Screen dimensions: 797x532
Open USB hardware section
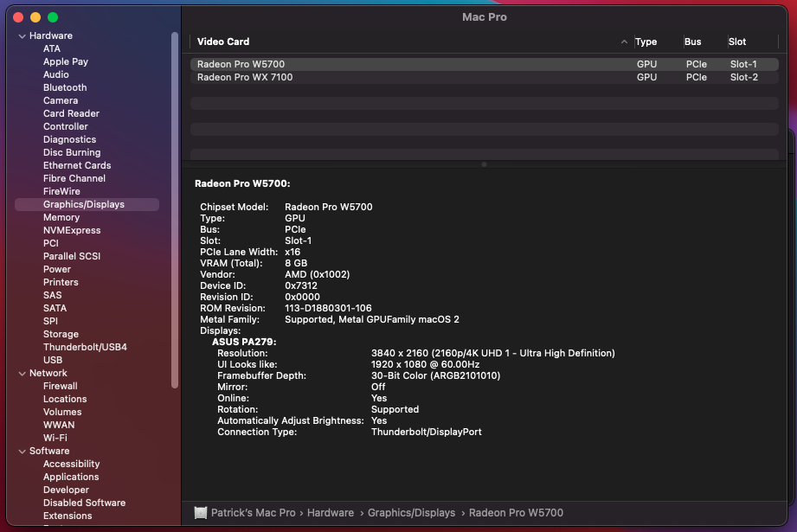pyautogui.click(x=53, y=360)
